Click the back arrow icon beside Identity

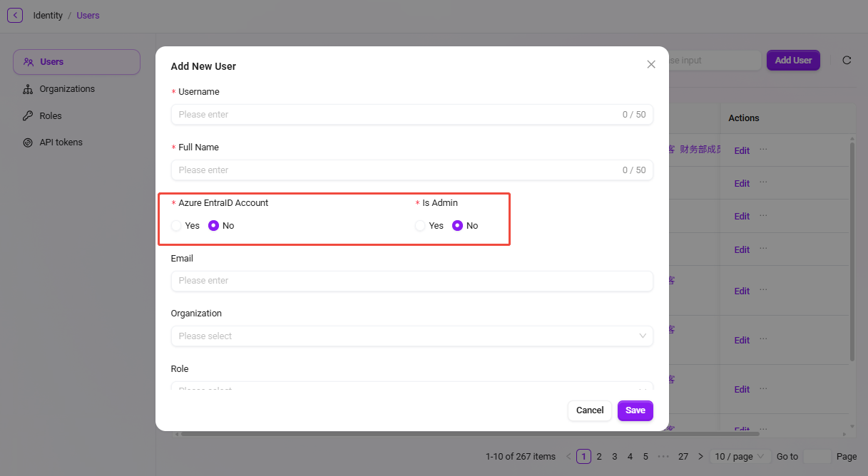pyautogui.click(x=15, y=15)
